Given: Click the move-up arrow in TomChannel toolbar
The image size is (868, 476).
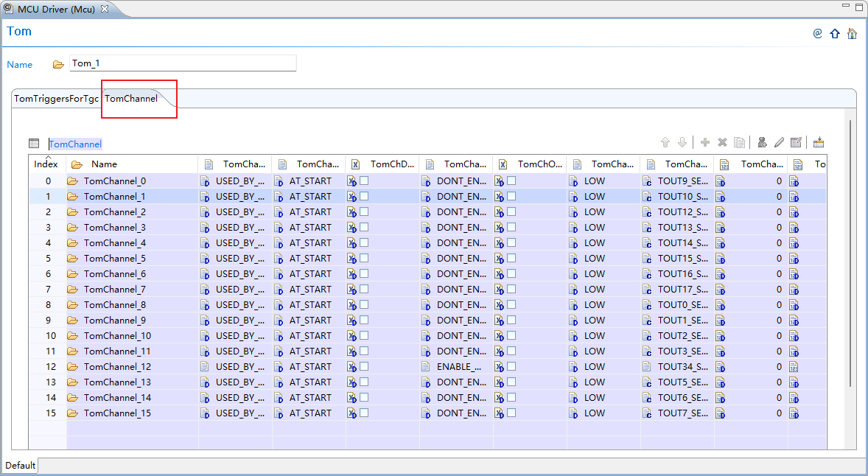Looking at the screenshot, I should pyautogui.click(x=665, y=143).
